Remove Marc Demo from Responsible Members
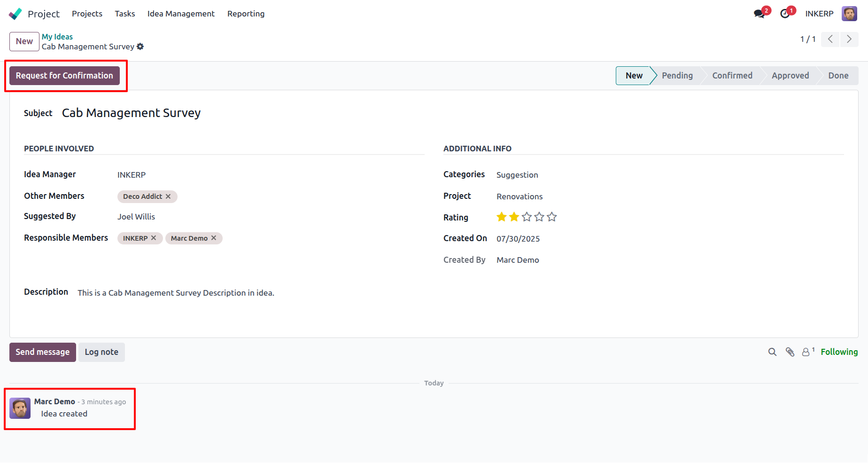This screenshot has height=463, width=868. (214, 238)
